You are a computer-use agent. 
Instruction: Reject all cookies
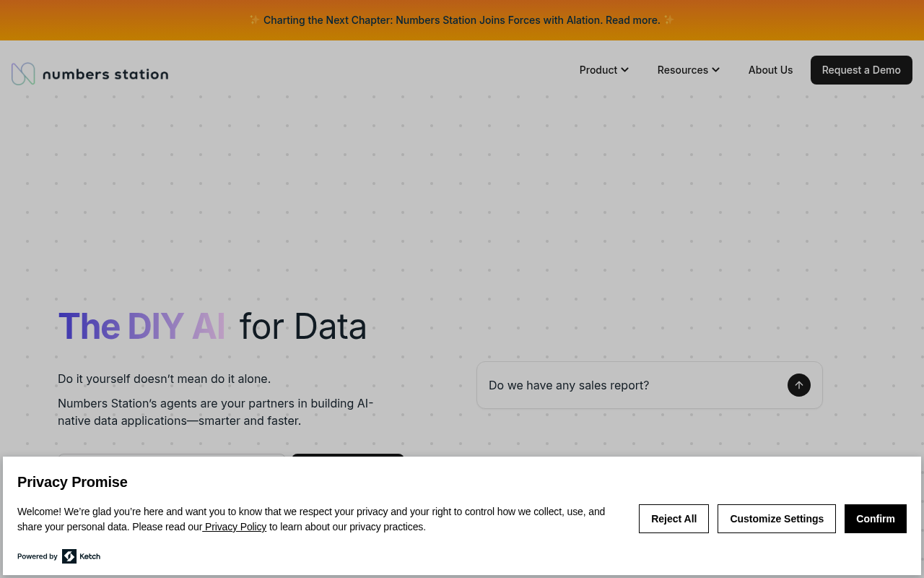pyautogui.click(x=674, y=519)
